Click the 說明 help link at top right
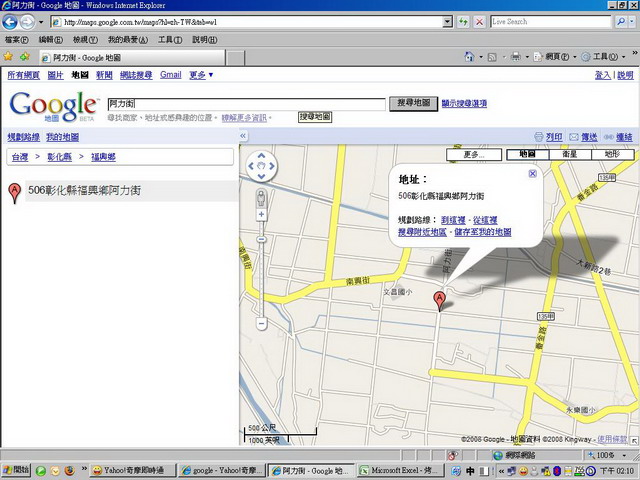 tap(625, 75)
